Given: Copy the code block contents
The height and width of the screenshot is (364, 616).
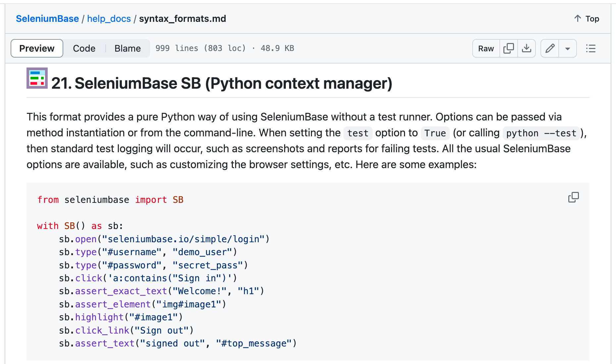Looking at the screenshot, I should pos(573,197).
